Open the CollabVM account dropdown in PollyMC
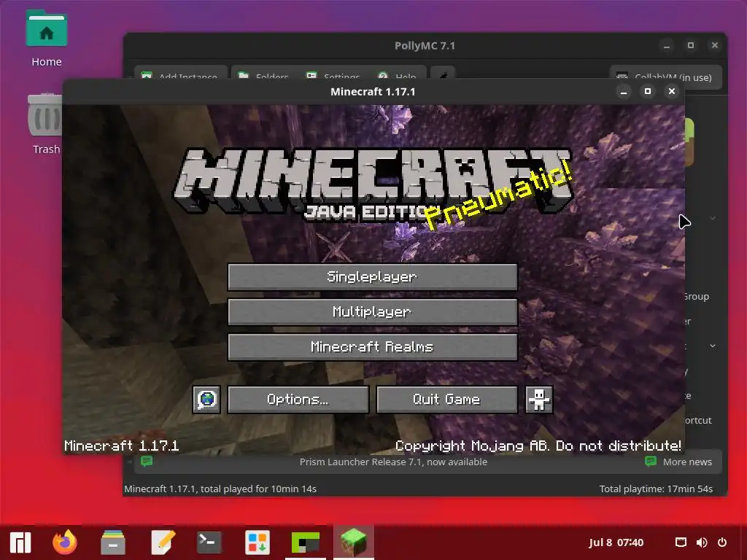The width and height of the screenshot is (747, 560). click(665, 77)
